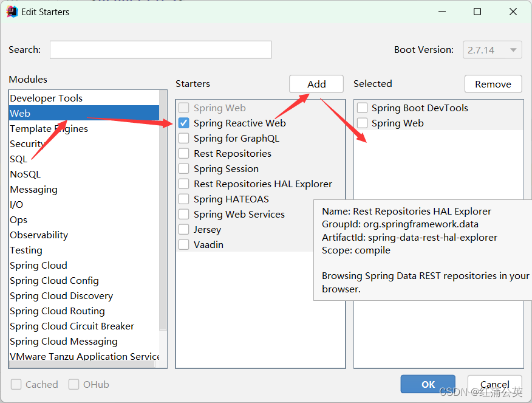Select the Developer Tools module
The image size is (532, 403).
coord(84,98)
